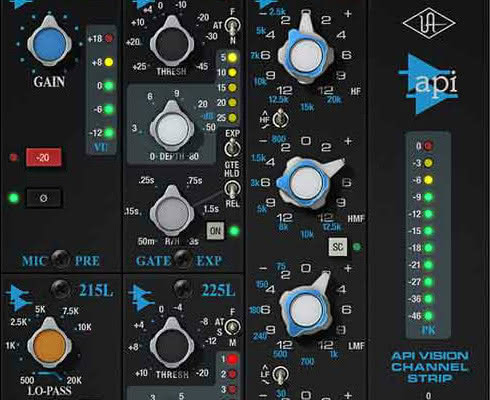Click the green LED beside polarity button

14,198
